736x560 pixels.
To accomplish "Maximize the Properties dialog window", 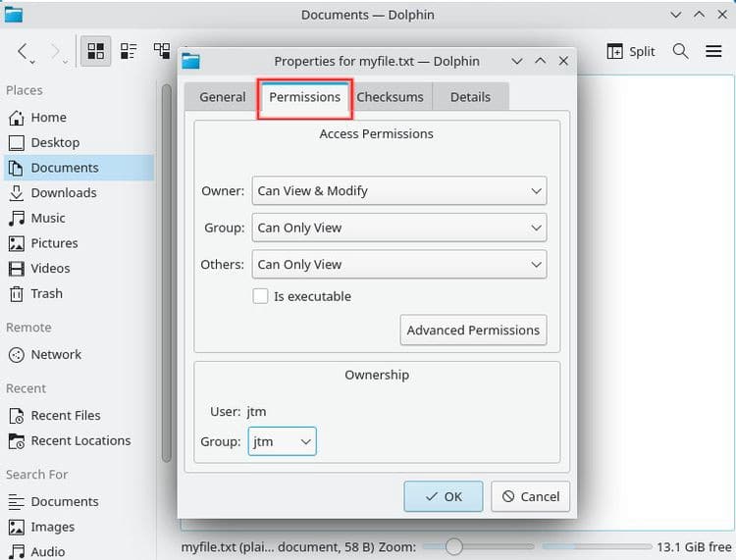I will tap(541, 61).
